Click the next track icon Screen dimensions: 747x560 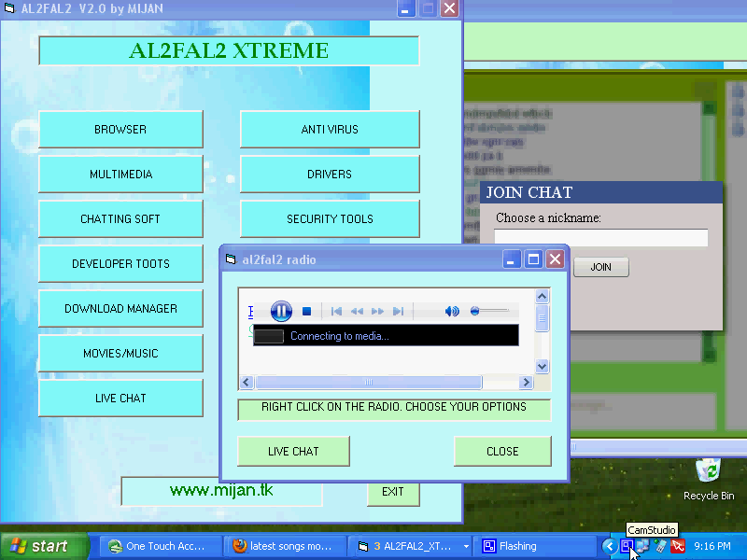399,311
